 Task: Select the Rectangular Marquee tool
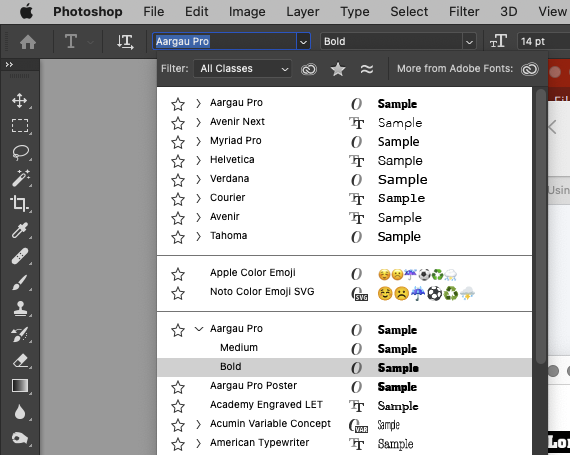(x=20, y=126)
